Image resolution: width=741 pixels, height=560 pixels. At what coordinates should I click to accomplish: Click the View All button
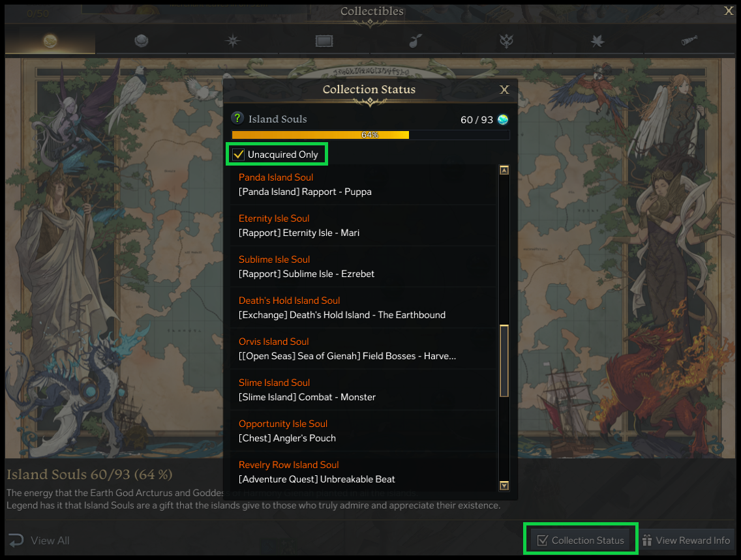point(40,540)
